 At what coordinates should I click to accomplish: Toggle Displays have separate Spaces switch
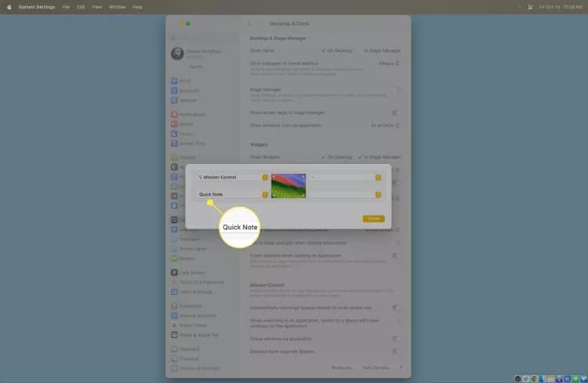pos(396,352)
